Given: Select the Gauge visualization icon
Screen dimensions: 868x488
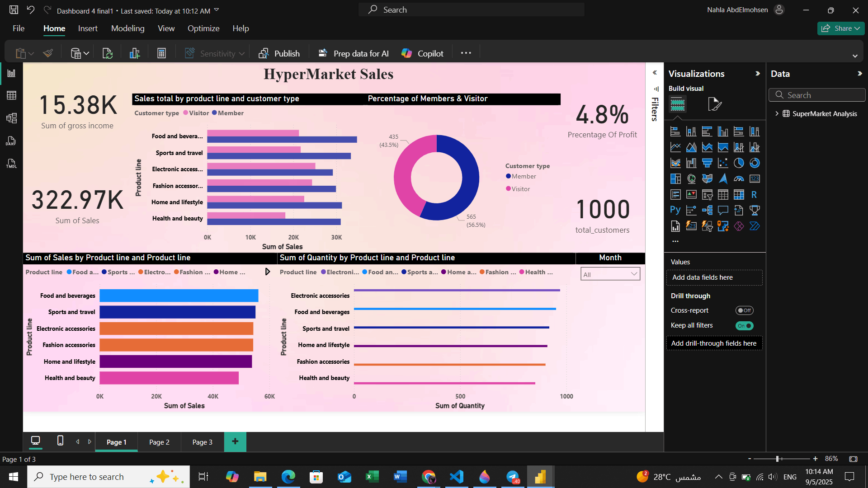Looking at the screenshot, I should pyautogui.click(x=739, y=178).
